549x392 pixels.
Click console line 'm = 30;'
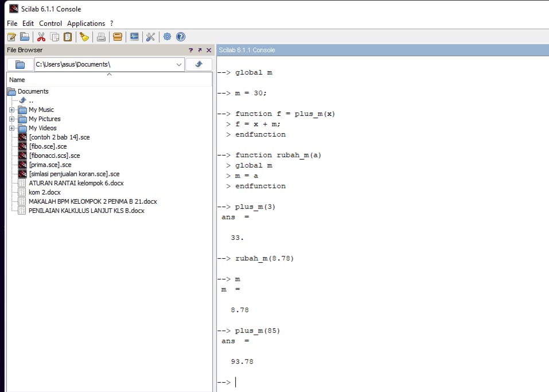251,93
